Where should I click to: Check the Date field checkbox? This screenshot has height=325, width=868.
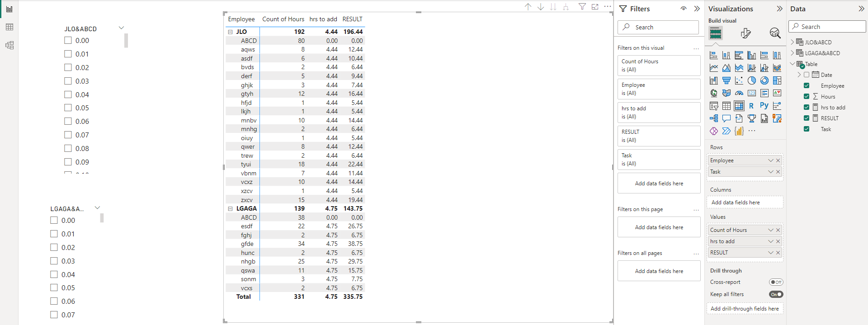pyautogui.click(x=807, y=75)
